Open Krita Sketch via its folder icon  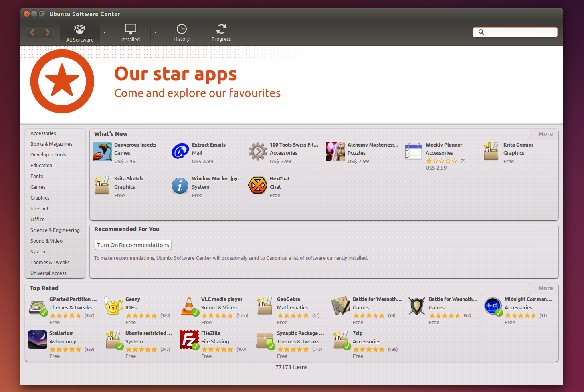coord(102,185)
